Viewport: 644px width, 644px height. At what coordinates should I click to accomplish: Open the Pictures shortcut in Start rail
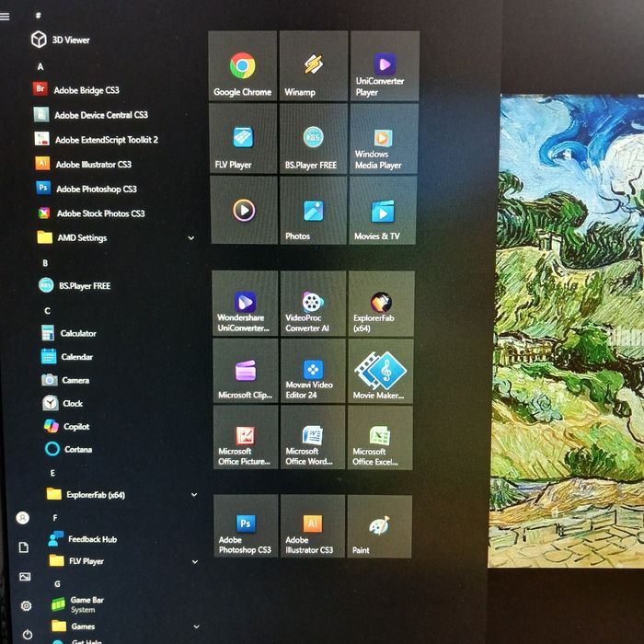coord(25,577)
